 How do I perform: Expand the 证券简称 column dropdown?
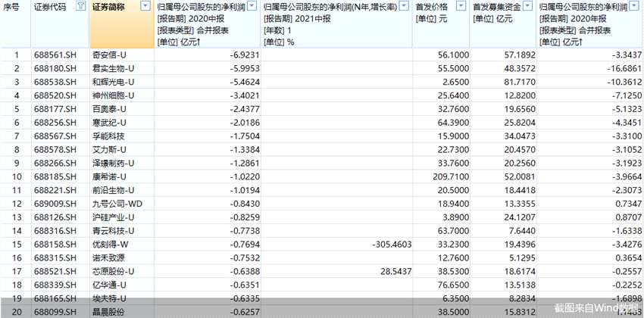tap(145, 6)
